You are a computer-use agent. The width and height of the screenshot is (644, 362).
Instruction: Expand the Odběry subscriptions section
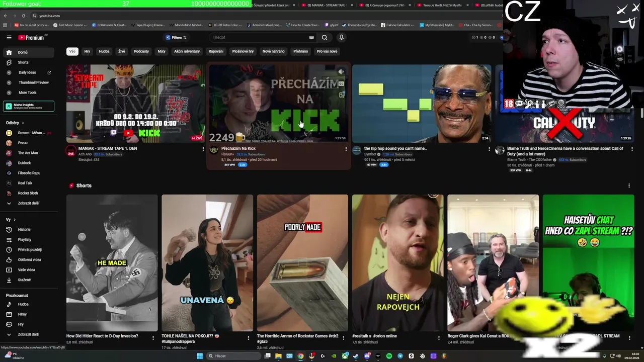click(15, 123)
